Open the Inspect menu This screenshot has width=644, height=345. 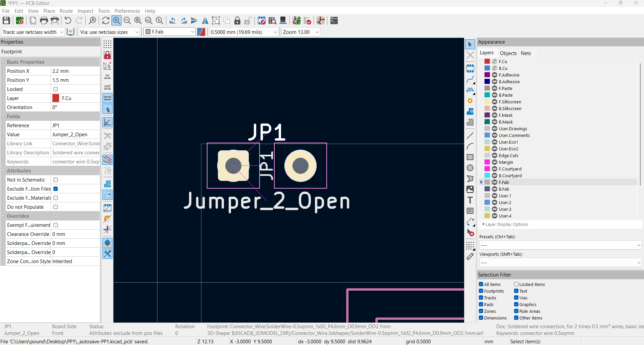click(x=85, y=11)
